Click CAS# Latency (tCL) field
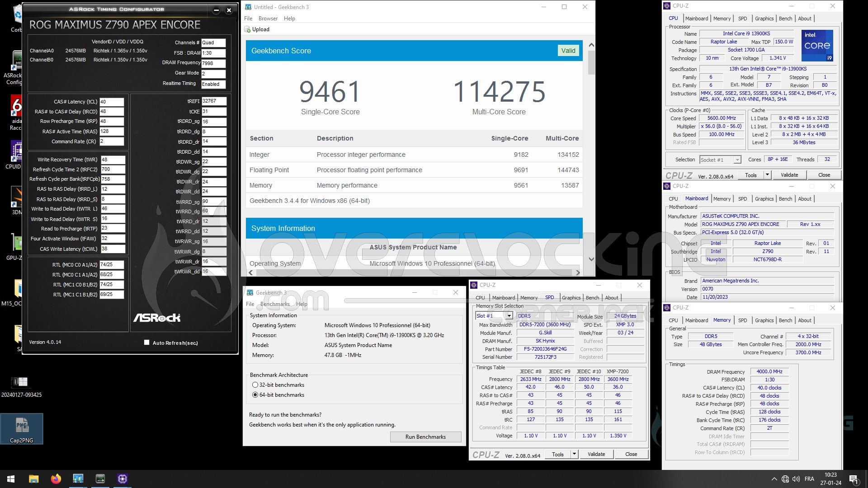This screenshot has height=488, width=868. tap(111, 102)
